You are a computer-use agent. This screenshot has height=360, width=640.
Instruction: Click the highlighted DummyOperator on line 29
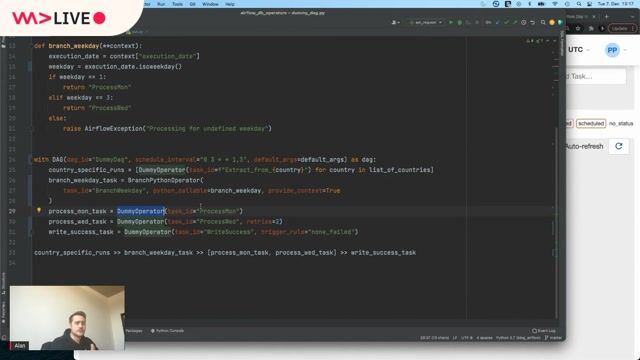point(140,211)
